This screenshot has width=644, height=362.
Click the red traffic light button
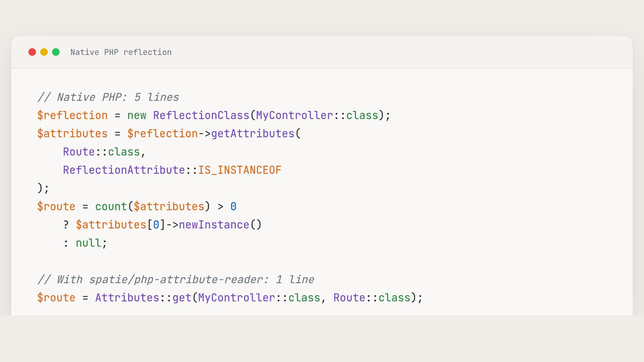[x=33, y=52]
